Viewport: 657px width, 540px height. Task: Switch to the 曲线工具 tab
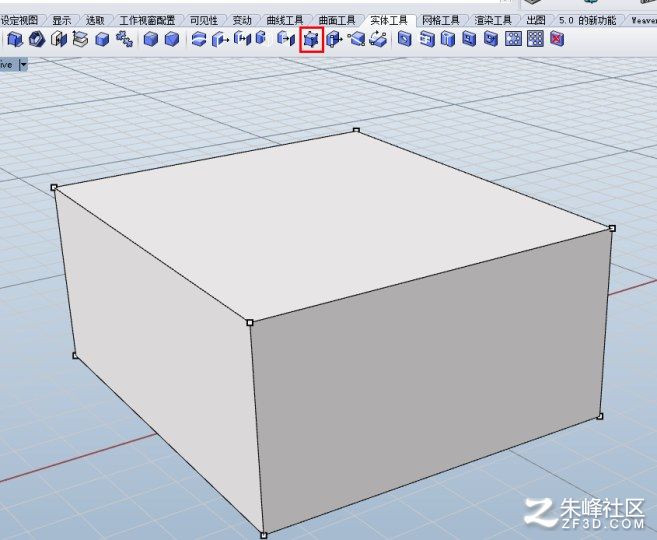[x=285, y=20]
